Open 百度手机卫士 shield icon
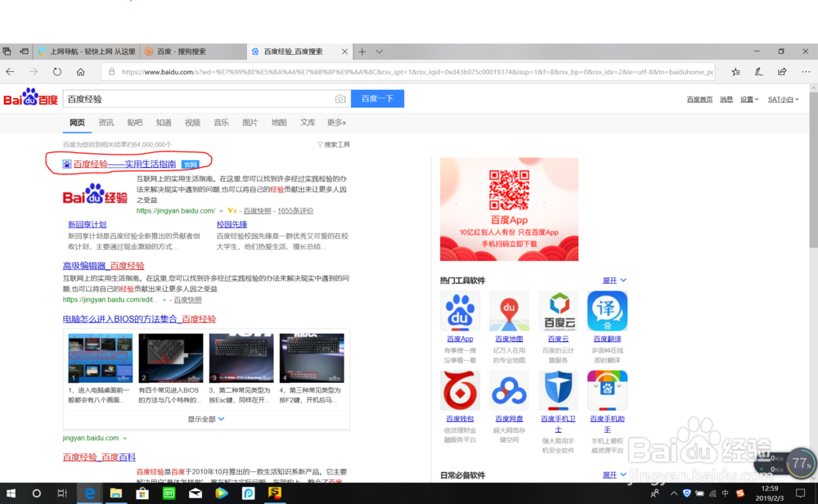Image resolution: width=818 pixels, height=504 pixels. pos(558,391)
